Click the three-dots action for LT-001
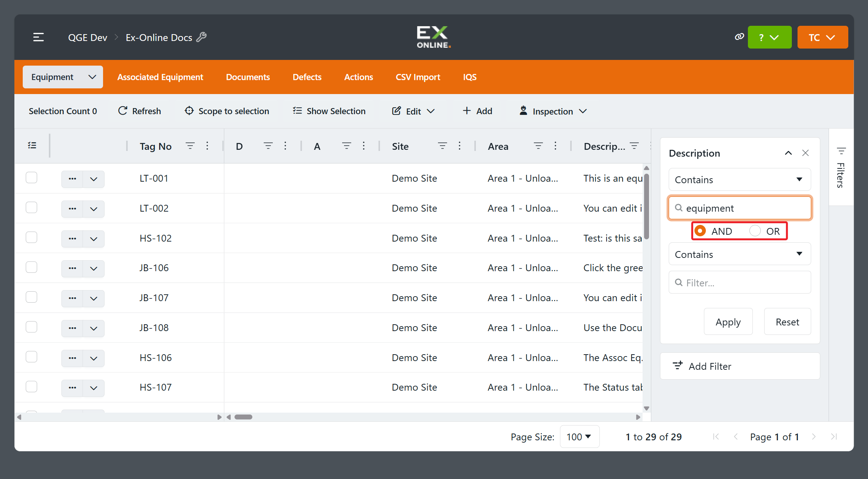868x479 pixels. click(x=72, y=179)
